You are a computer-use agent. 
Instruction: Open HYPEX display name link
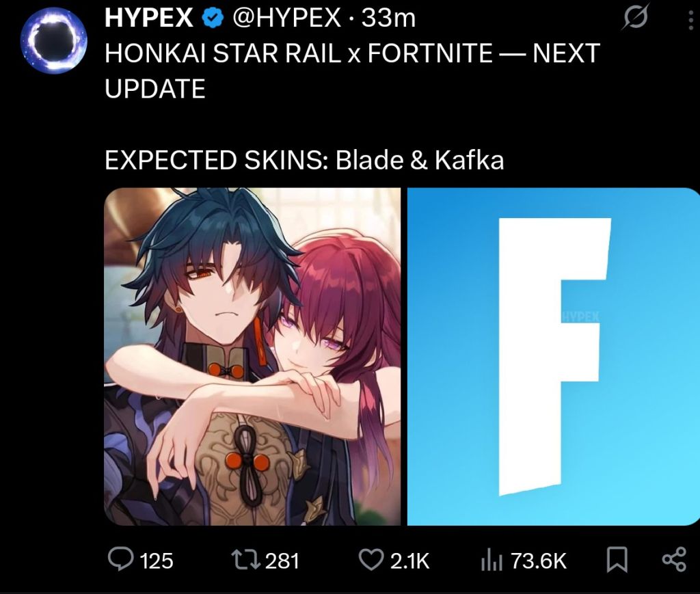click(x=149, y=18)
